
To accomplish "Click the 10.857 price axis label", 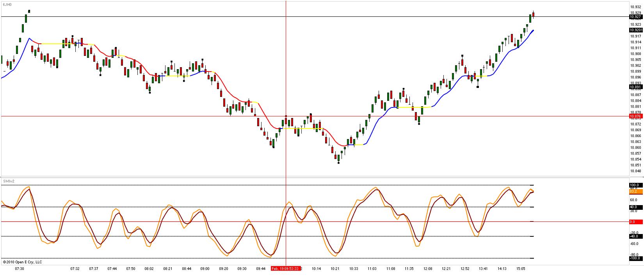I will 635,153.
